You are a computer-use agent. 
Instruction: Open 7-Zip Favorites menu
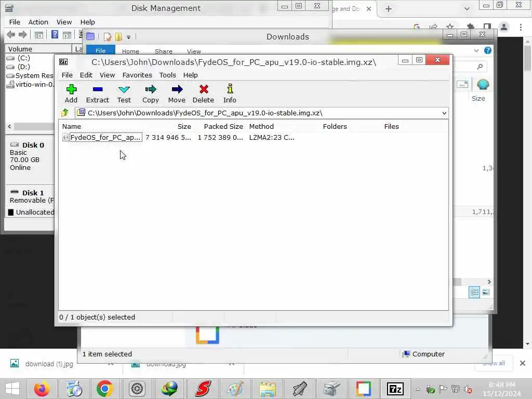pos(137,75)
